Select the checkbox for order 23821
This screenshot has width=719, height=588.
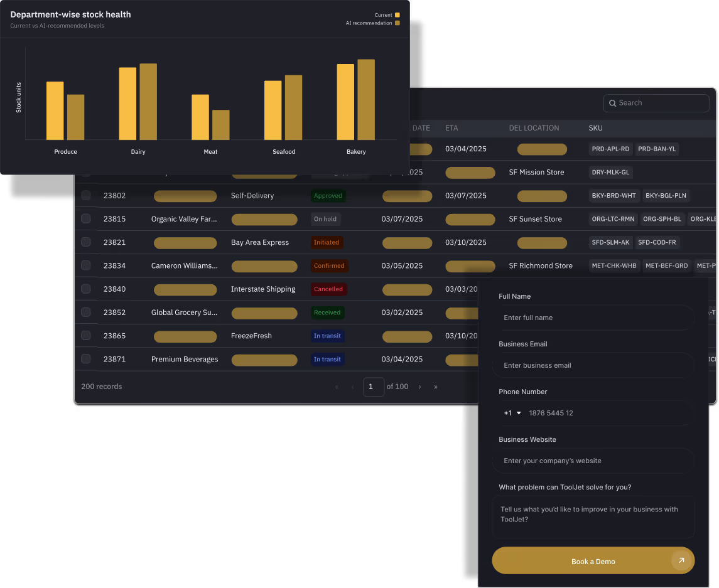(x=86, y=242)
